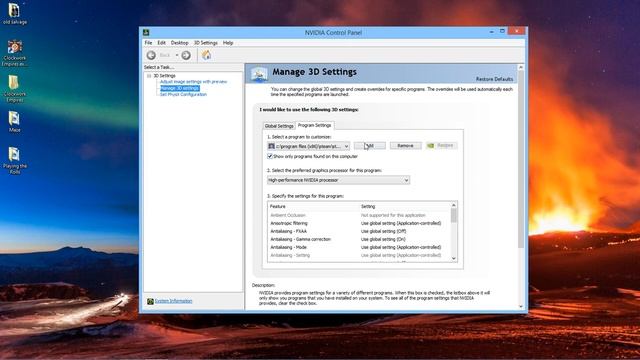Click the settings list scroll-down arrow
The image size is (640, 360).
click(453, 258)
